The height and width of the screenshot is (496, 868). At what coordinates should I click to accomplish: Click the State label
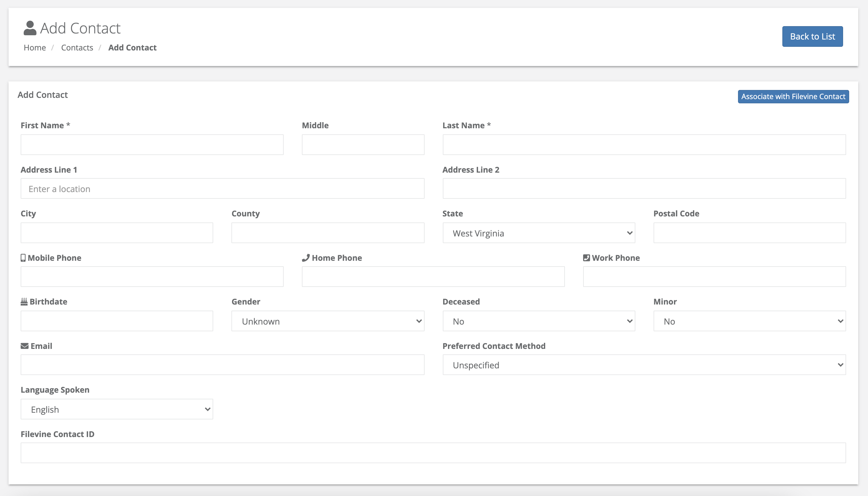453,214
